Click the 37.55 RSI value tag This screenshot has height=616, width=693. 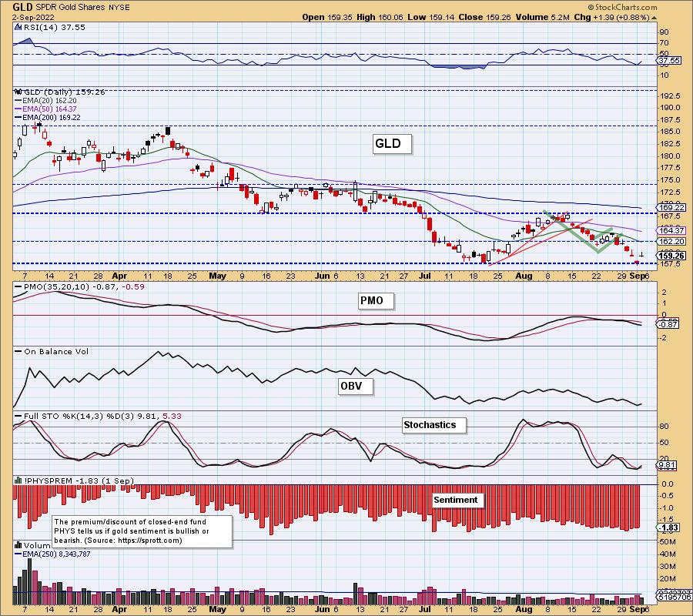[669, 60]
